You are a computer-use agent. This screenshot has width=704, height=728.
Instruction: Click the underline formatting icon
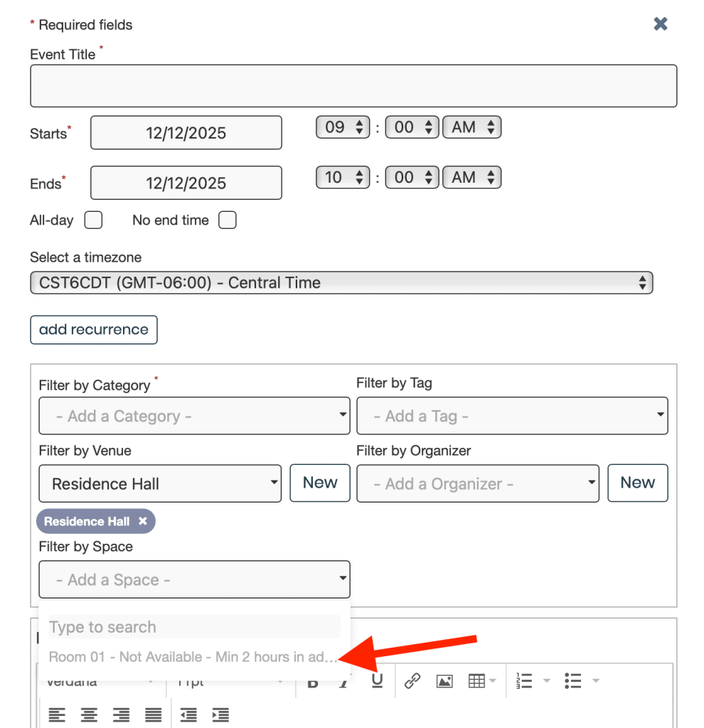[x=377, y=681]
